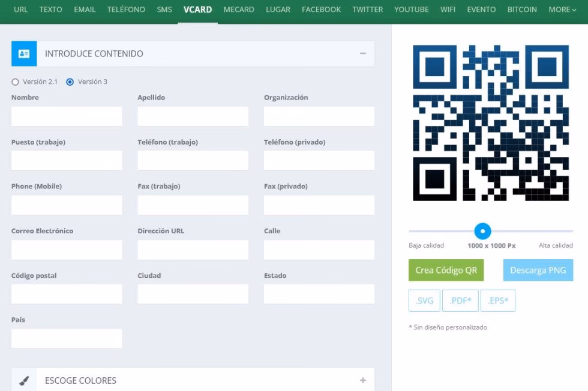This screenshot has height=391, width=588.
Task: Switch to the TEXTO tab
Action: tap(50, 10)
